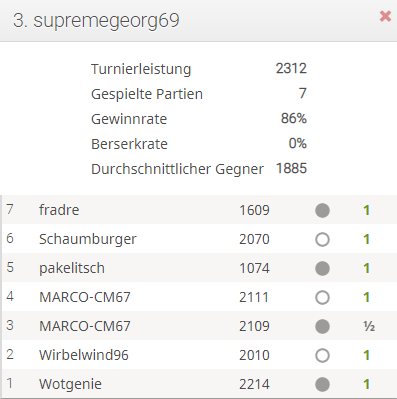Image resolution: width=397 pixels, height=399 pixels.
Task: Select the pakelitsch game row
Action: 199,268
